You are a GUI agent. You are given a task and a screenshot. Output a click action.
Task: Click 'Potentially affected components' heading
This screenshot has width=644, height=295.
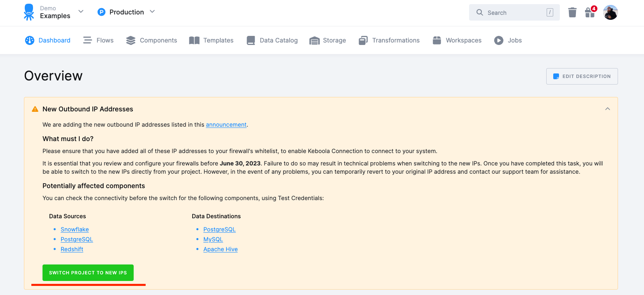pos(94,186)
